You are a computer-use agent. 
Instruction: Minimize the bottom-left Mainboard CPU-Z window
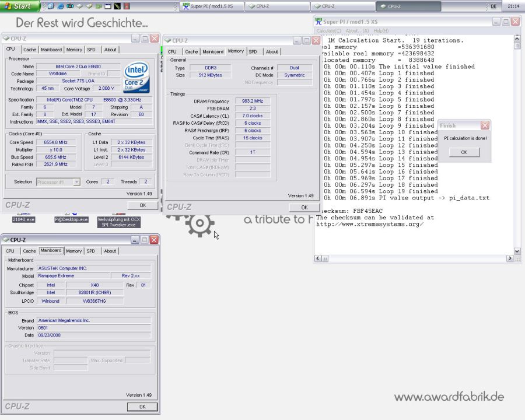click(135, 240)
